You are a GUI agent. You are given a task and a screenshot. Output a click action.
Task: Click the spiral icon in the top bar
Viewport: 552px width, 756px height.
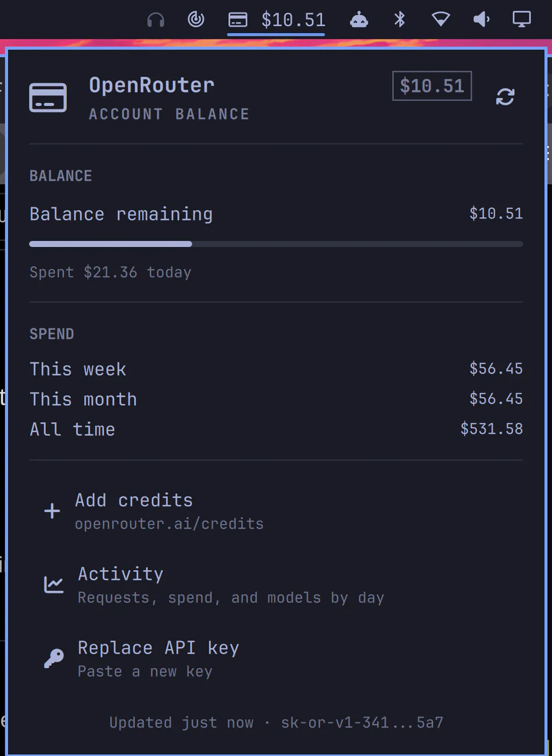[196, 20]
